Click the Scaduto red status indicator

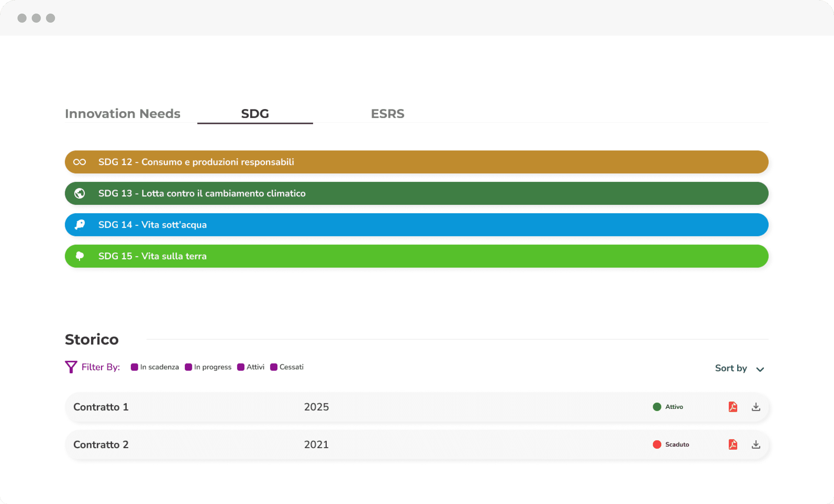(x=657, y=444)
